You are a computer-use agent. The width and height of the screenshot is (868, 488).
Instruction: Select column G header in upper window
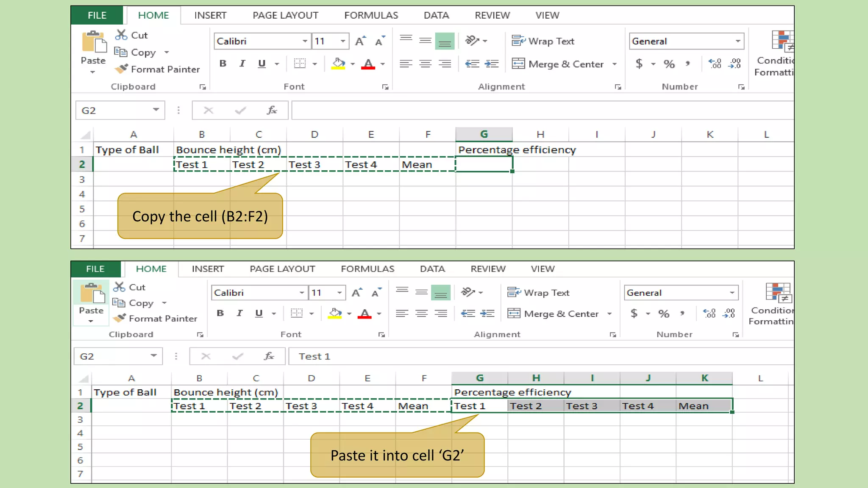click(484, 134)
